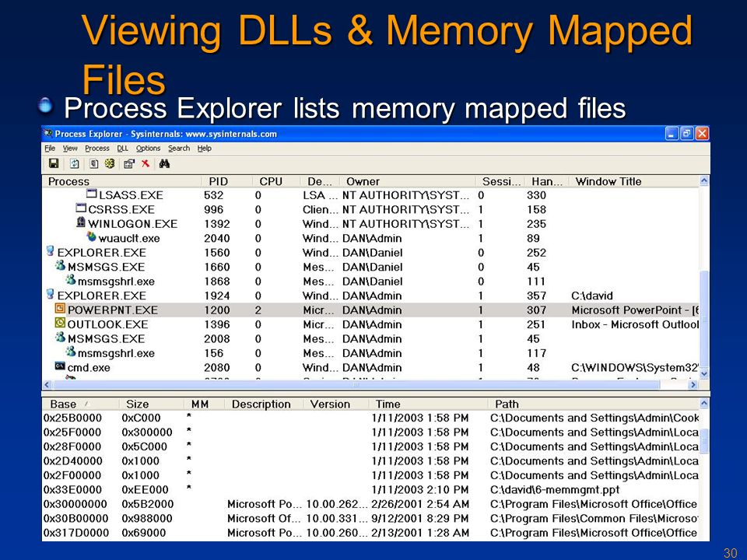Click the OUTLOOK.EXE process icon
This screenshot has height=560, width=747.
pyautogui.click(x=60, y=323)
